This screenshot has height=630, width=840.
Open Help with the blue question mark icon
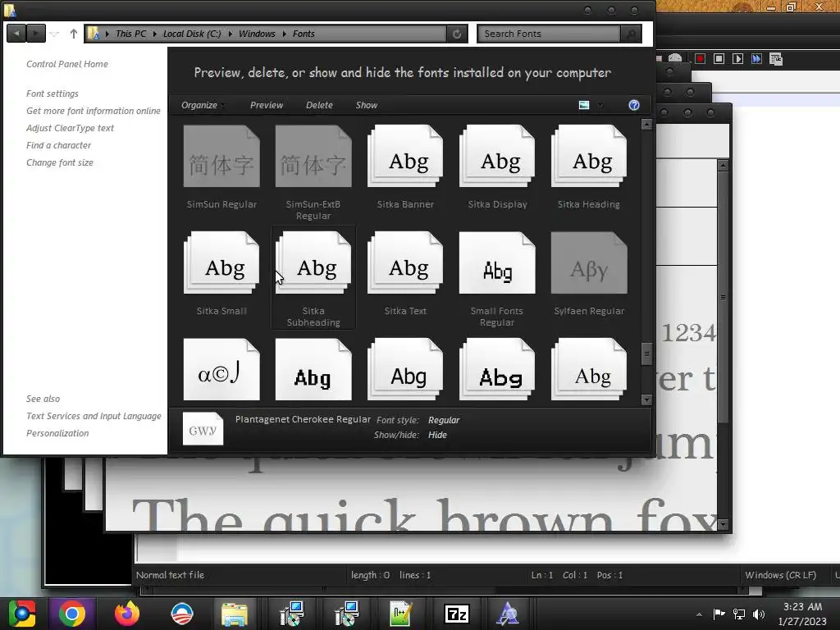pyautogui.click(x=634, y=105)
